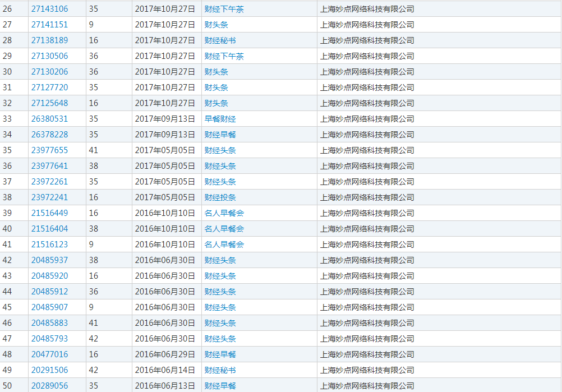Open registration number 26380531
This screenshot has width=562, height=392.
[x=49, y=119]
